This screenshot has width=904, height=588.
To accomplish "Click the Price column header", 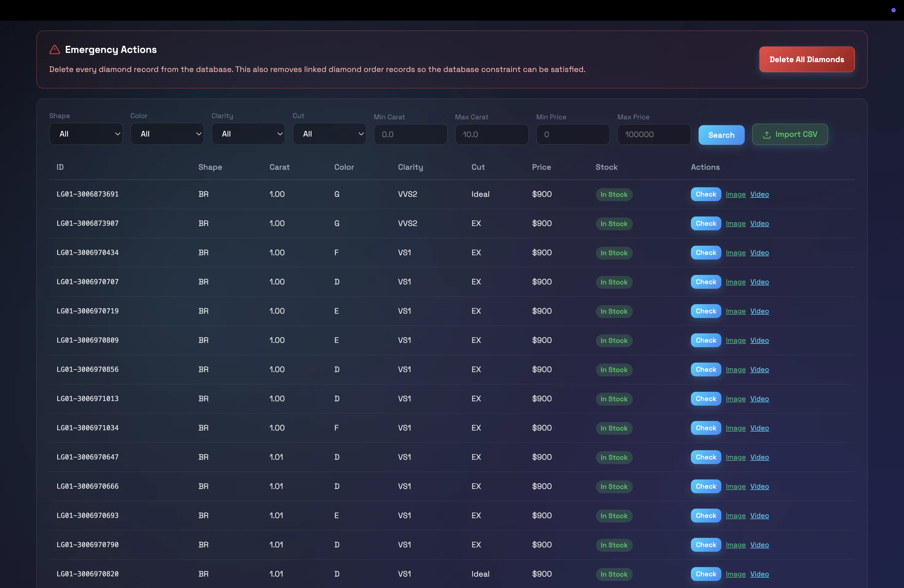I will [x=541, y=167].
